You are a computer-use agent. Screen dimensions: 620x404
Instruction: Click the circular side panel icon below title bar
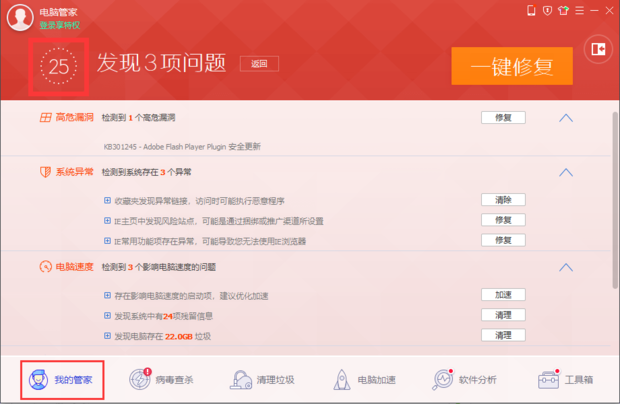pyautogui.click(x=598, y=49)
